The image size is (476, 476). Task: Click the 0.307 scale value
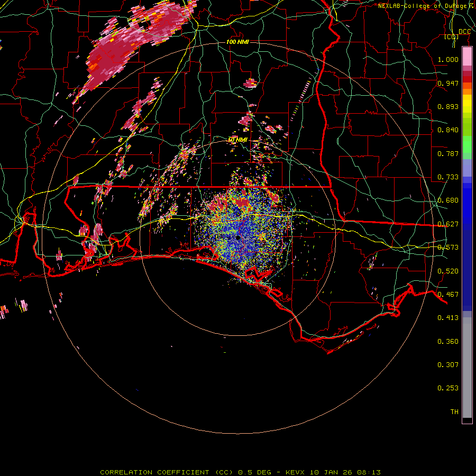click(x=448, y=364)
